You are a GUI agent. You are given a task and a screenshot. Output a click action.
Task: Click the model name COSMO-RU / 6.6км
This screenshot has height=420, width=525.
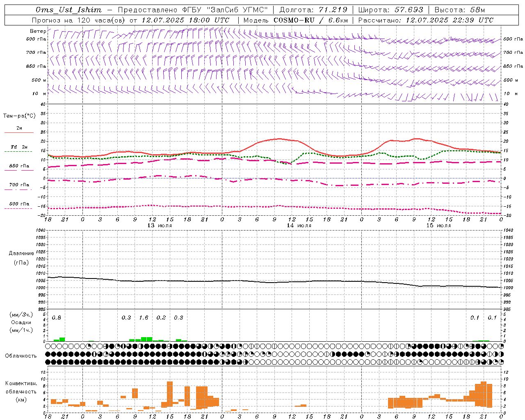(x=311, y=20)
